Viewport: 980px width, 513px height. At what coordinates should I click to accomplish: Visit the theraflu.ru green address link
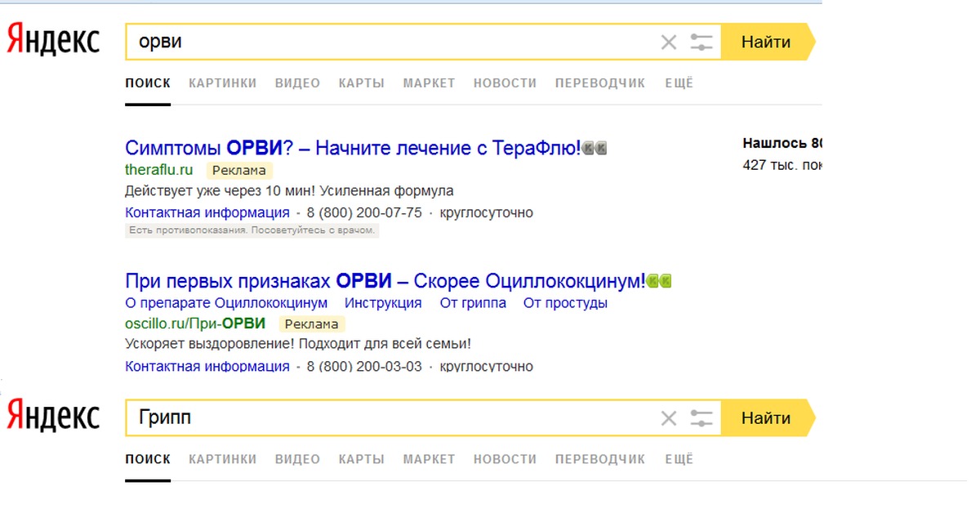[159, 170]
